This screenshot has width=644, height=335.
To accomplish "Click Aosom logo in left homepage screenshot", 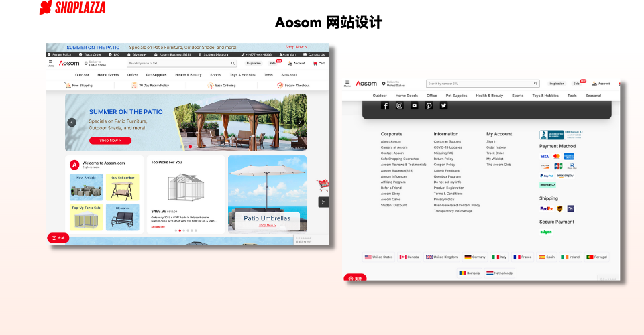I will pos(69,63).
